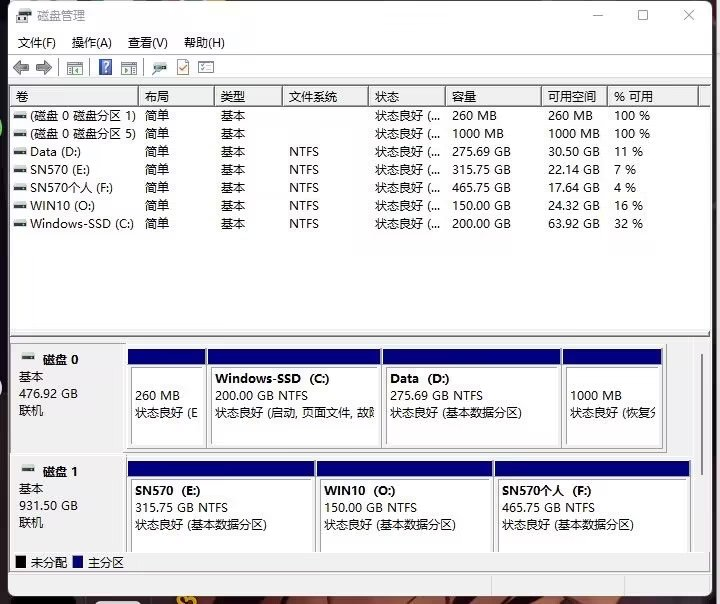
Task: Open Help via blue question mark icon
Action: point(105,68)
